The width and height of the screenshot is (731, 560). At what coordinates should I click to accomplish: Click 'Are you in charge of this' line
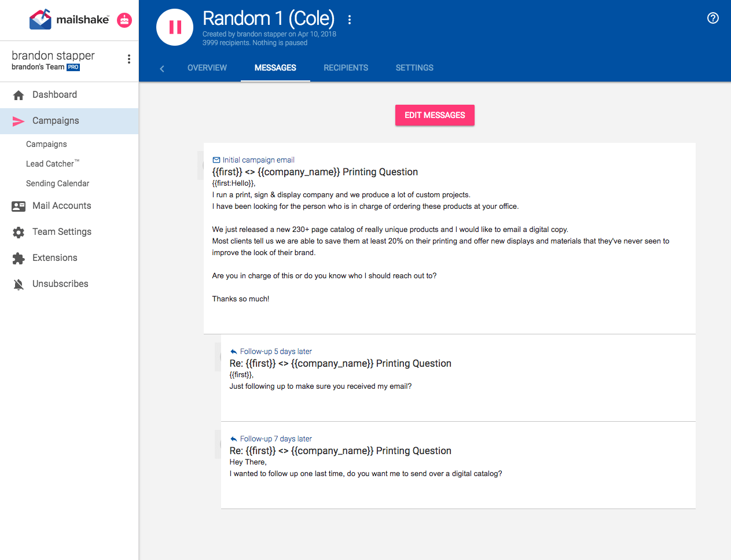tap(324, 276)
